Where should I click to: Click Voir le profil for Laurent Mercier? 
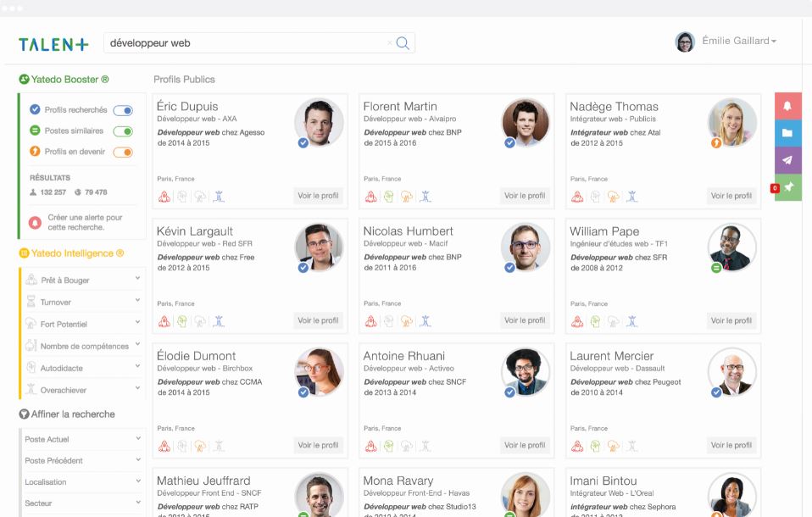click(x=731, y=445)
